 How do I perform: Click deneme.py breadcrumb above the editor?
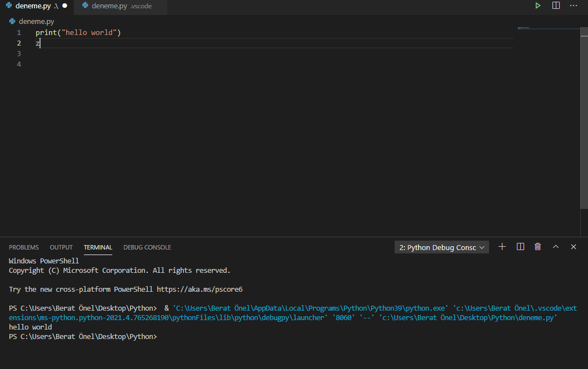36,22
